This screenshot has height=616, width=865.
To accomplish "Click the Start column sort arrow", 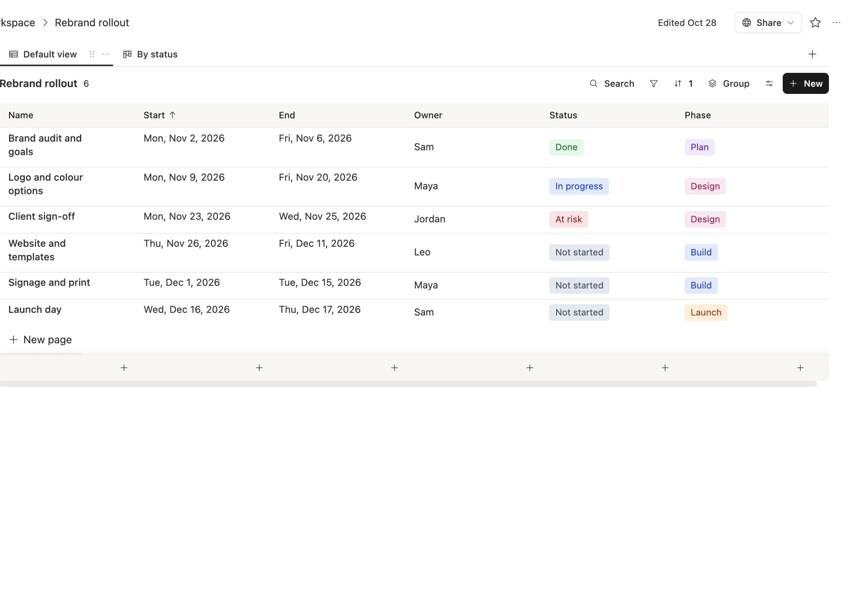I will click(x=172, y=115).
